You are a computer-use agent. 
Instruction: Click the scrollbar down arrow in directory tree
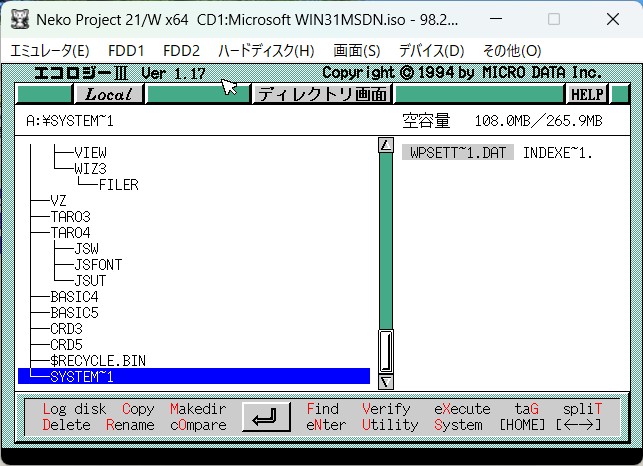(386, 380)
